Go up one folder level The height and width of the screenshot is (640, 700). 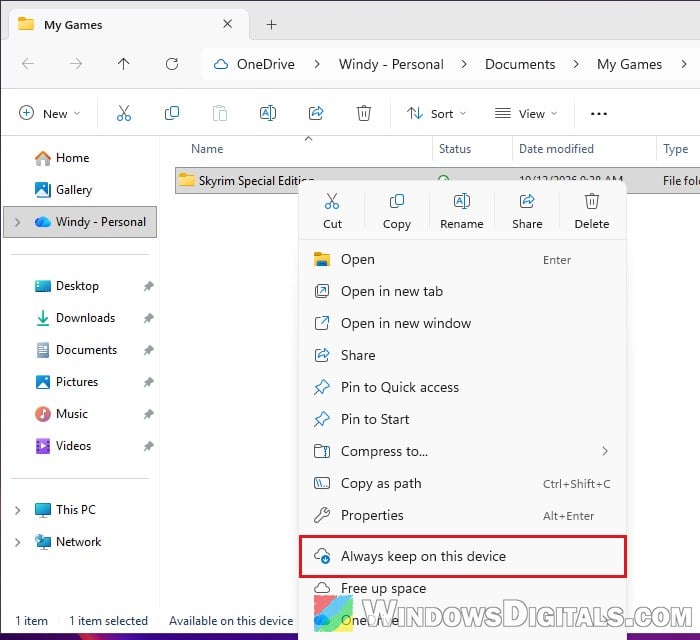coord(124,64)
